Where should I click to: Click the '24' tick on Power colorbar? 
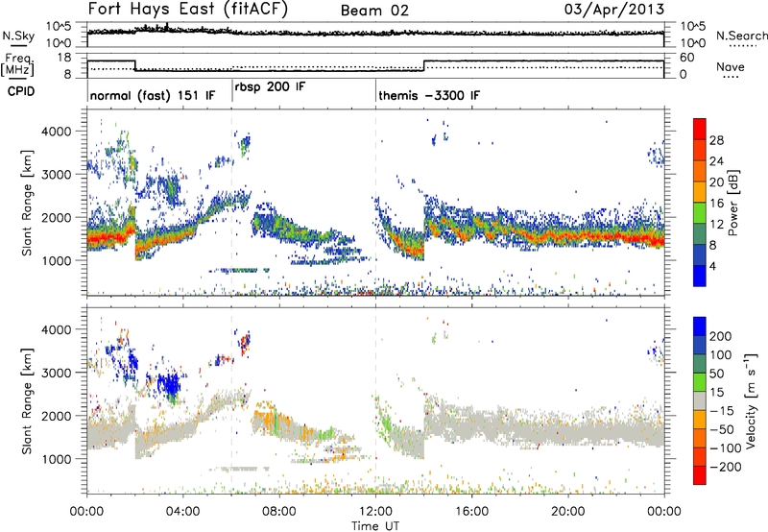(716, 161)
